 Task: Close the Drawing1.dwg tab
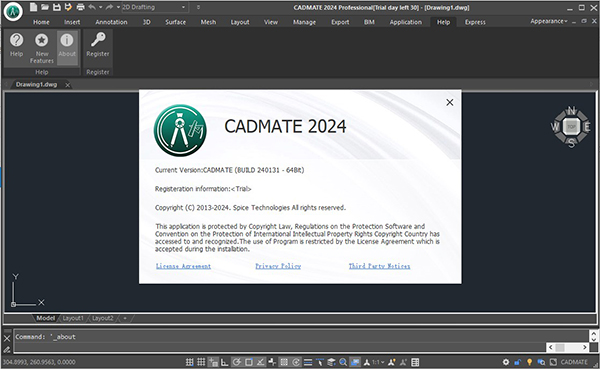pos(67,85)
